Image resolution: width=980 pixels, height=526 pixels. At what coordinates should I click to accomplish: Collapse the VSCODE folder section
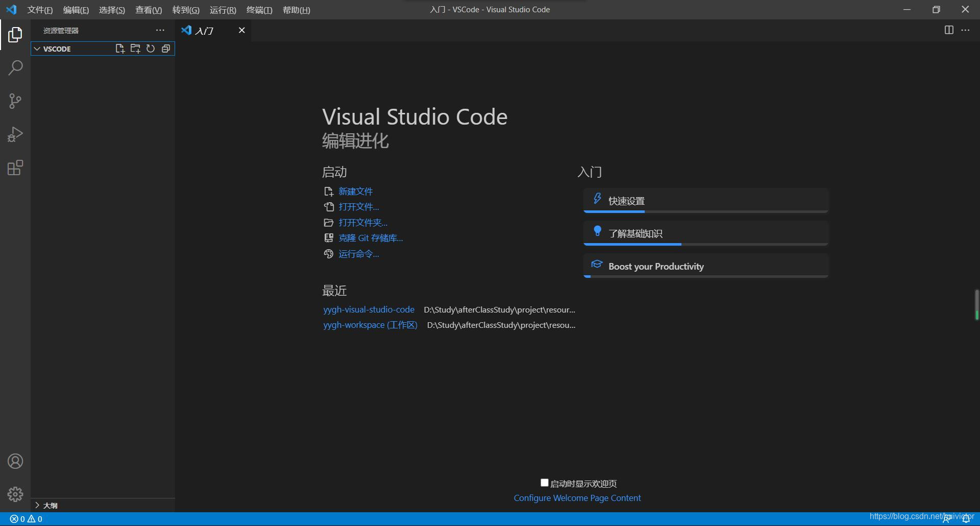click(x=37, y=49)
